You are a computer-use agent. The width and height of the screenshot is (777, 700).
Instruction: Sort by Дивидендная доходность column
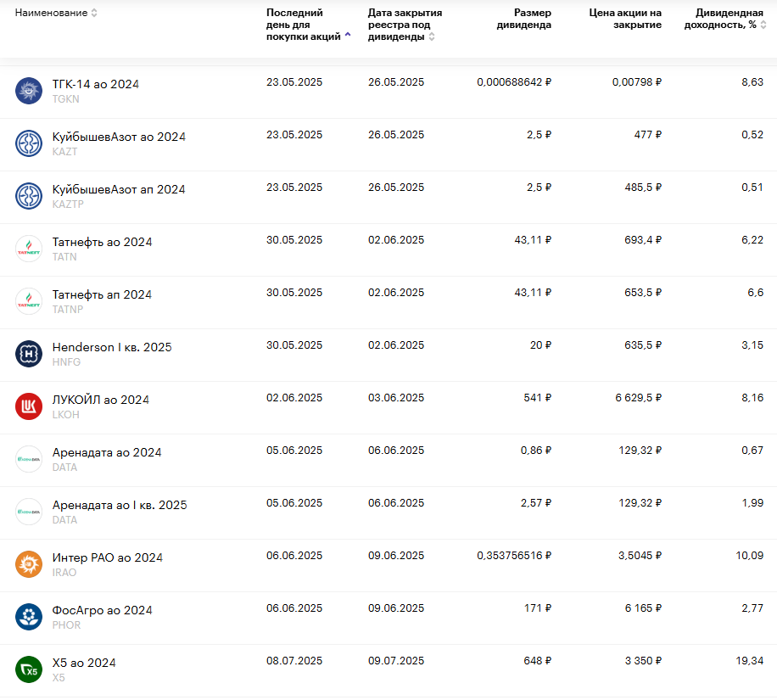[763, 25]
